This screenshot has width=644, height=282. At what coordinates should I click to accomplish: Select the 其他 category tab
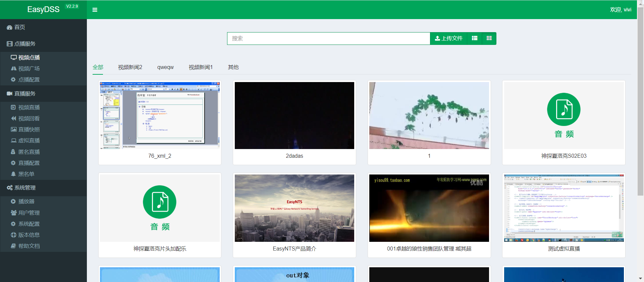point(233,67)
